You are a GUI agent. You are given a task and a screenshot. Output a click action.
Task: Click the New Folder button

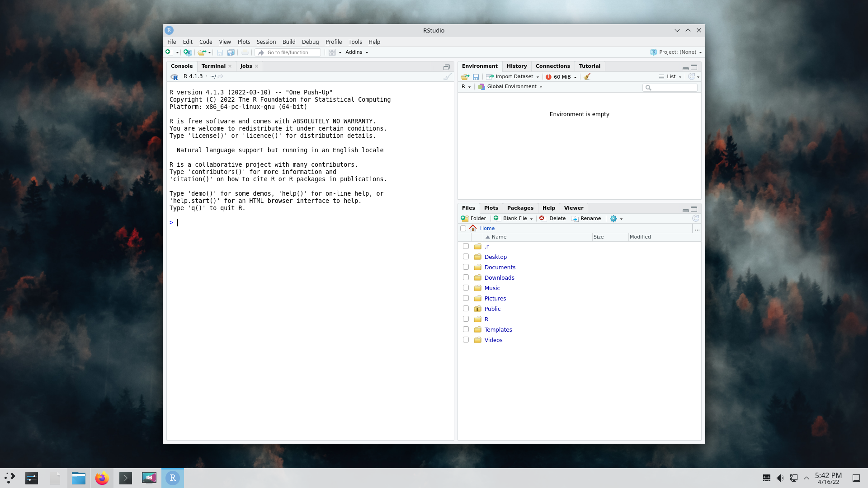point(473,219)
